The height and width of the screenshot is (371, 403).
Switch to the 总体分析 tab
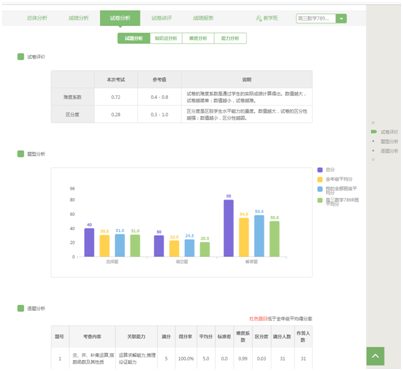37,18
